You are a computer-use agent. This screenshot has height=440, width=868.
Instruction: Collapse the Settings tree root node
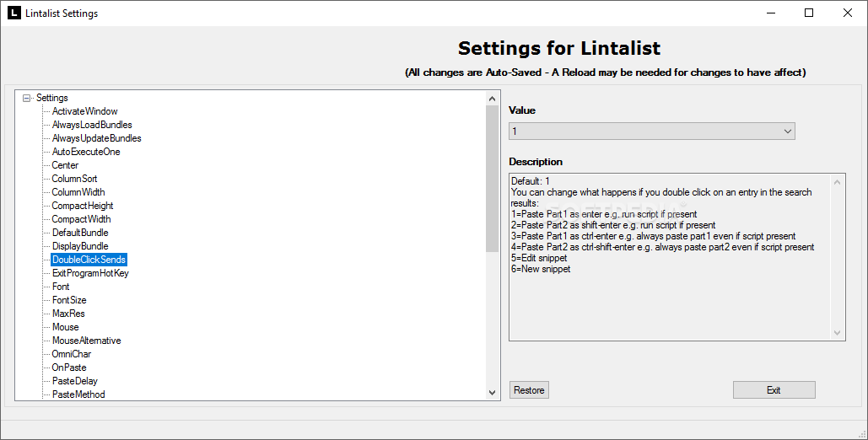26,98
